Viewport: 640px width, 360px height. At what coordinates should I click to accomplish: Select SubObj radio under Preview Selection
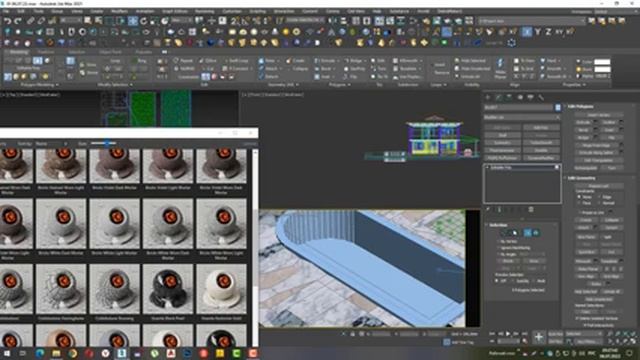pos(513,281)
